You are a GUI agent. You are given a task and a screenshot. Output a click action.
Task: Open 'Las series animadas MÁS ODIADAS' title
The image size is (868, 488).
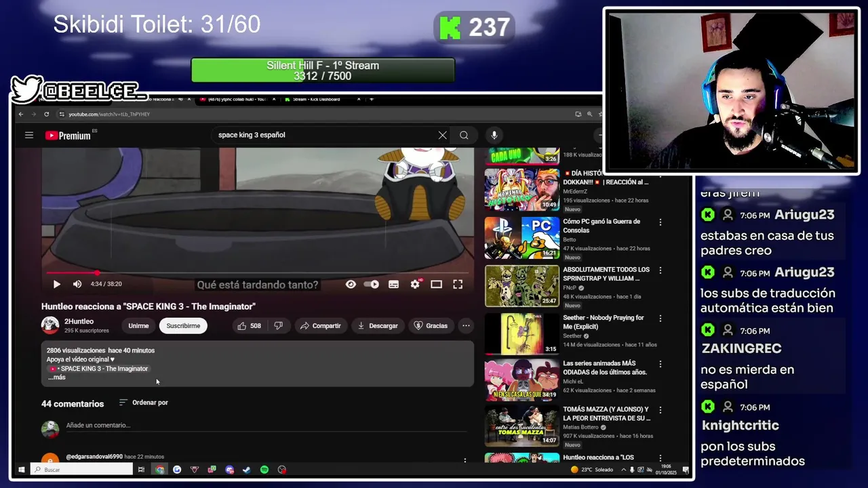[x=605, y=368]
